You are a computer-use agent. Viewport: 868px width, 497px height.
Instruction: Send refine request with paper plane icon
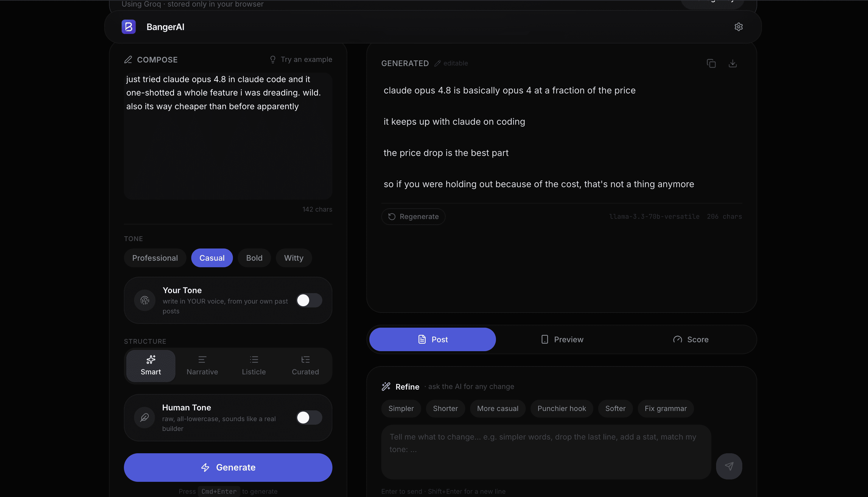pyautogui.click(x=729, y=466)
